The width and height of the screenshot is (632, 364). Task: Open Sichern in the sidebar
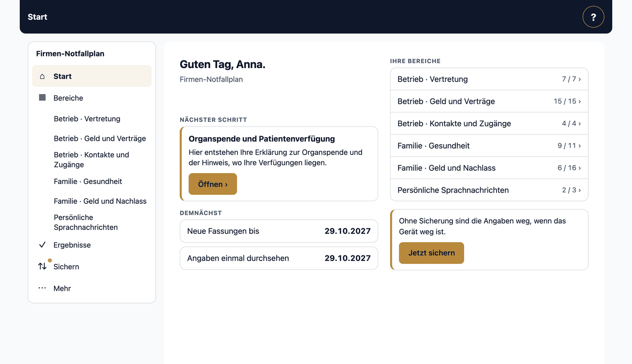tap(92, 267)
